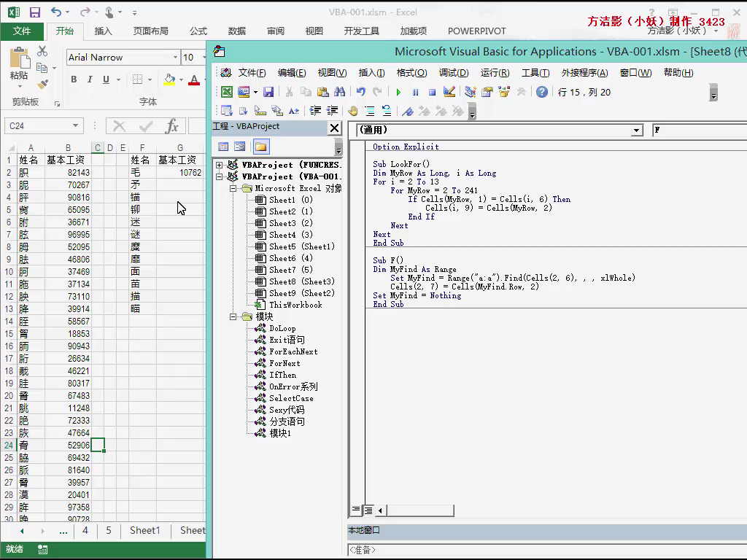The height and width of the screenshot is (560, 747).
Task: Toggle Folders icon in Project panel
Action: 260,147
